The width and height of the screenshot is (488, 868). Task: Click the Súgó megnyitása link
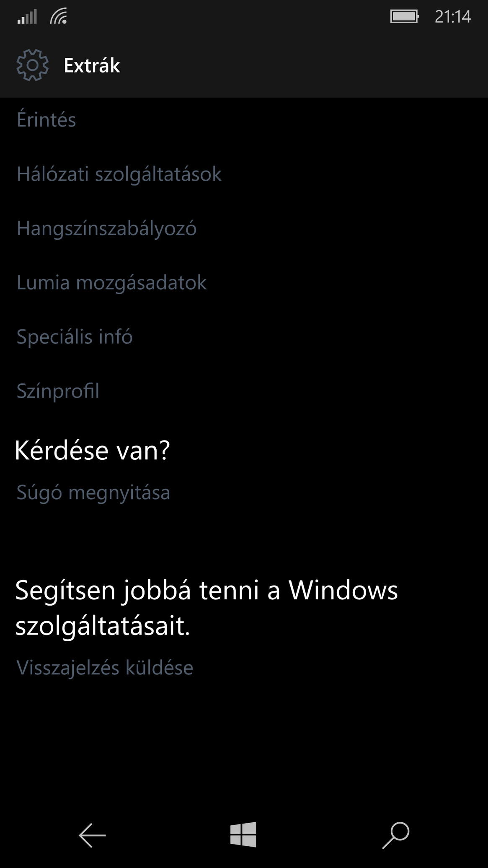pos(93,492)
